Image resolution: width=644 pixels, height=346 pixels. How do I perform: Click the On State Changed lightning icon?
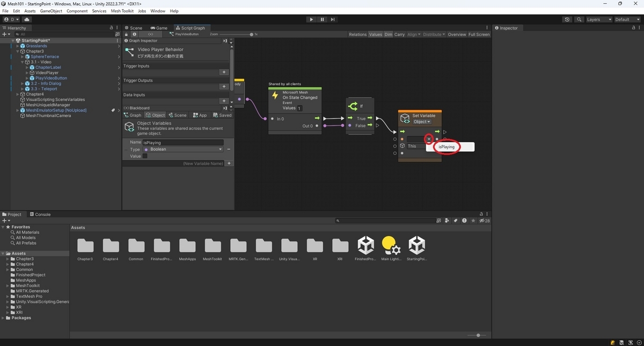click(x=275, y=95)
